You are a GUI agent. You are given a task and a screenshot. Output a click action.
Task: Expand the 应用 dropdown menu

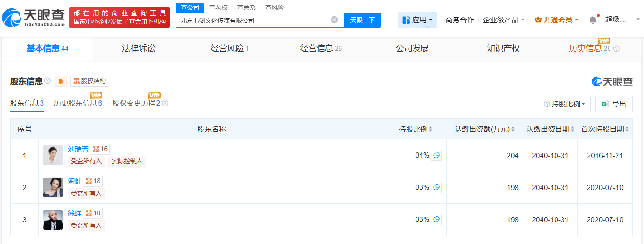click(x=417, y=20)
